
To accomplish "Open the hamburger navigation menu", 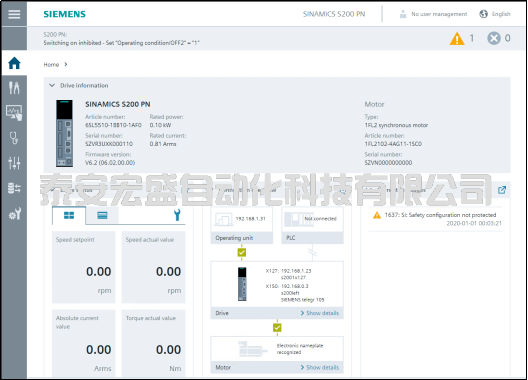I will click(x=14, y=14).
